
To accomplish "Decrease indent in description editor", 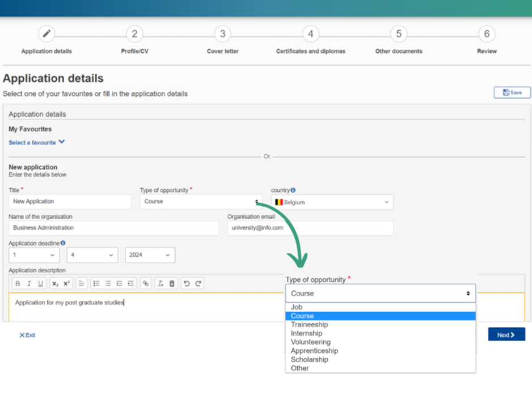I will [119, 283].
